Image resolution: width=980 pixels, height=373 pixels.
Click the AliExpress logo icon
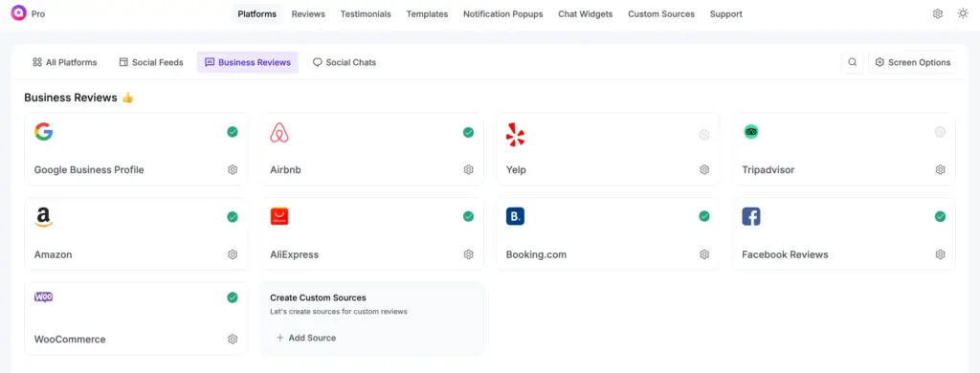[279, 216]
